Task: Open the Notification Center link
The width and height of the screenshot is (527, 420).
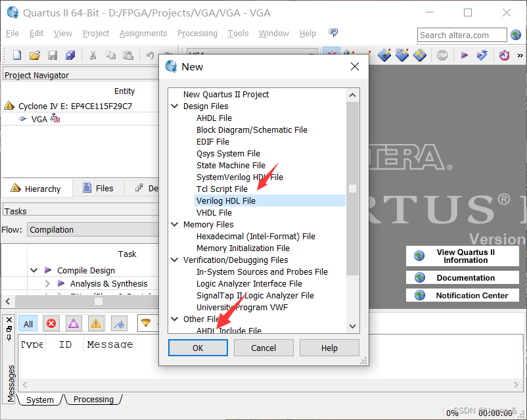Action: 463,296
